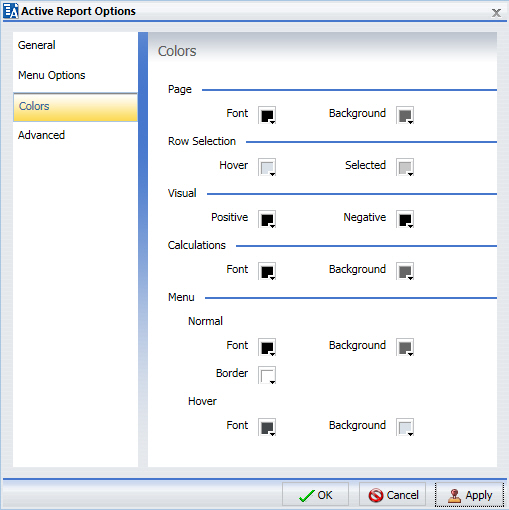Pick the Page Font color
Screen dimensions: 509x510
[x=267, y=115]
